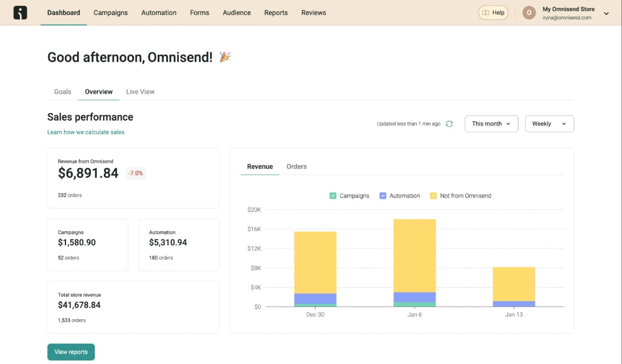The width and height of the screenshot is (622, 364).
Task: Open the Forms nav item
Action: click(200, 13)
